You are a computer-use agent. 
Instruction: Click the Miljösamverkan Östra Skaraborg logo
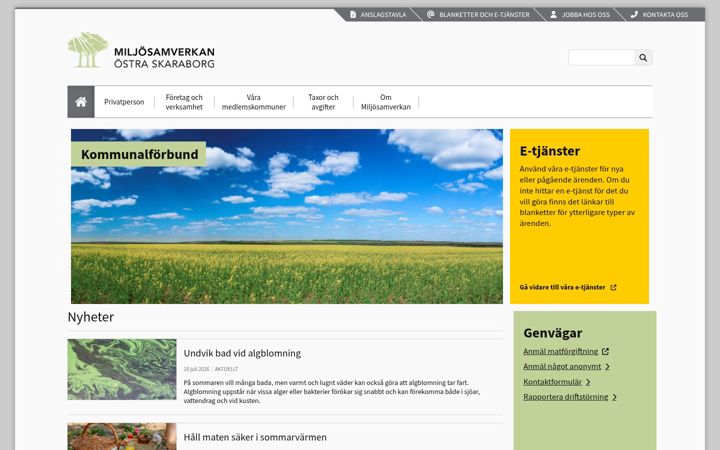pyautogui.click(x=141, y=51)
